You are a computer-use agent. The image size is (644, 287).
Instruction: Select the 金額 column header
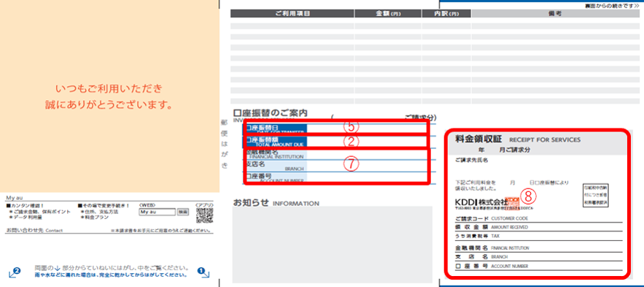coord(388,14)
